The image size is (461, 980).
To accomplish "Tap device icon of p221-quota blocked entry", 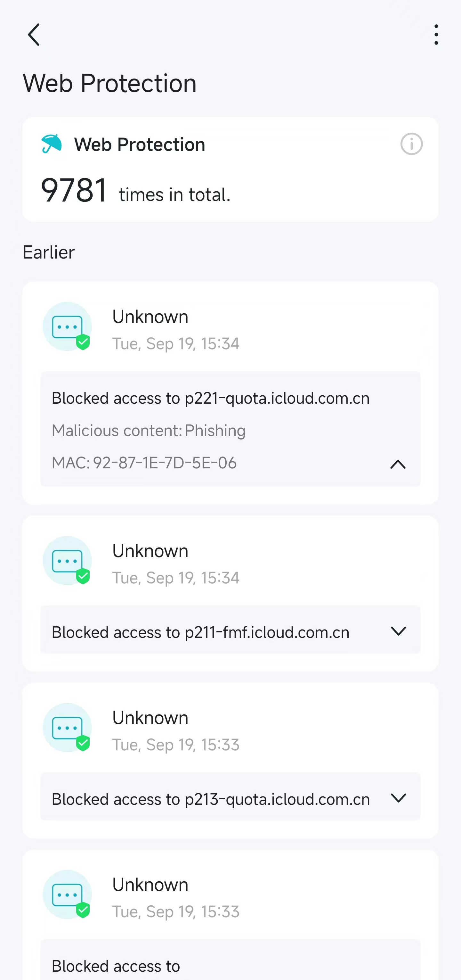I will pos(67,326).
